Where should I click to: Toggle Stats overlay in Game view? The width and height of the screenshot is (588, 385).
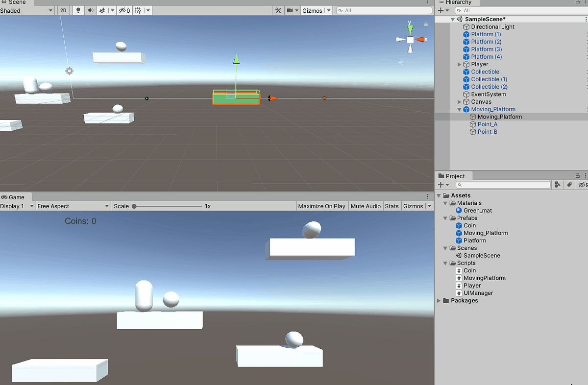point(392,206)
